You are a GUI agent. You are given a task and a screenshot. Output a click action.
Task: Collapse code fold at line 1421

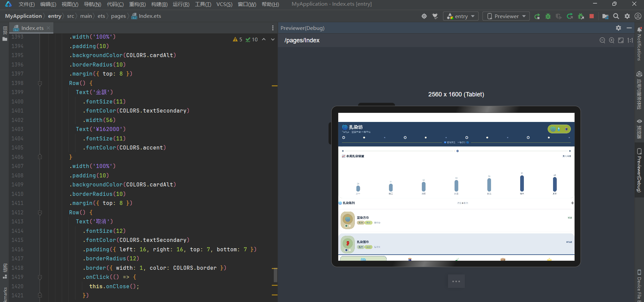tap(40, 295)
